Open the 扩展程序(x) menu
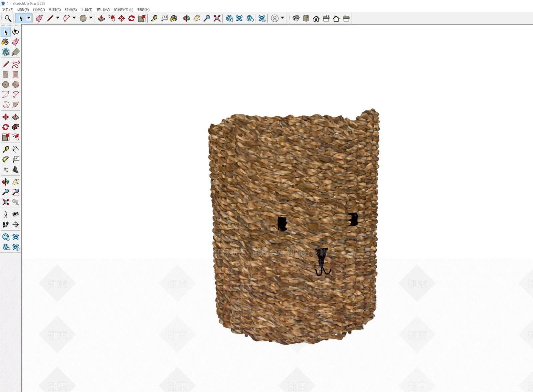Screen dimensions: 533x392 tap(123, 10)
